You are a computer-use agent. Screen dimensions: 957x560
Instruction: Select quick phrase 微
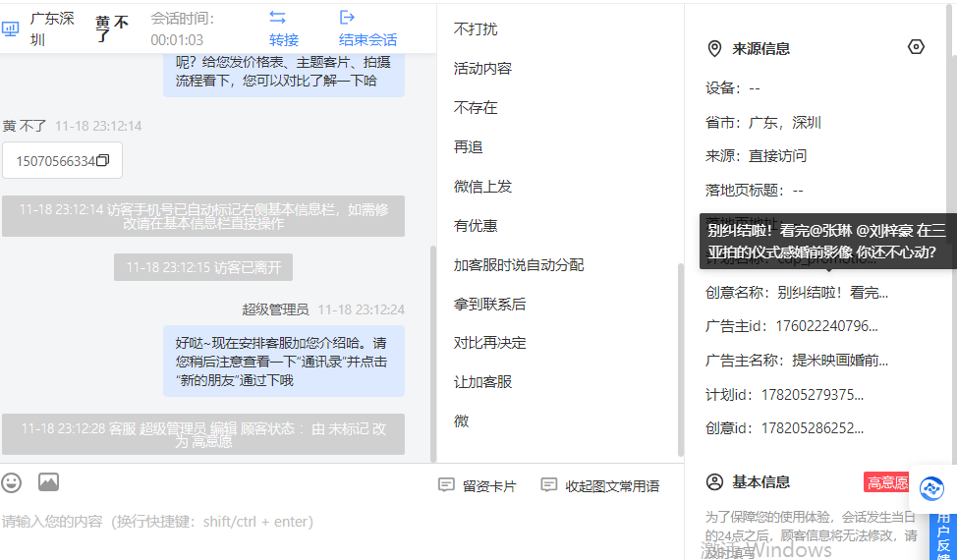[x=462, y=420]
